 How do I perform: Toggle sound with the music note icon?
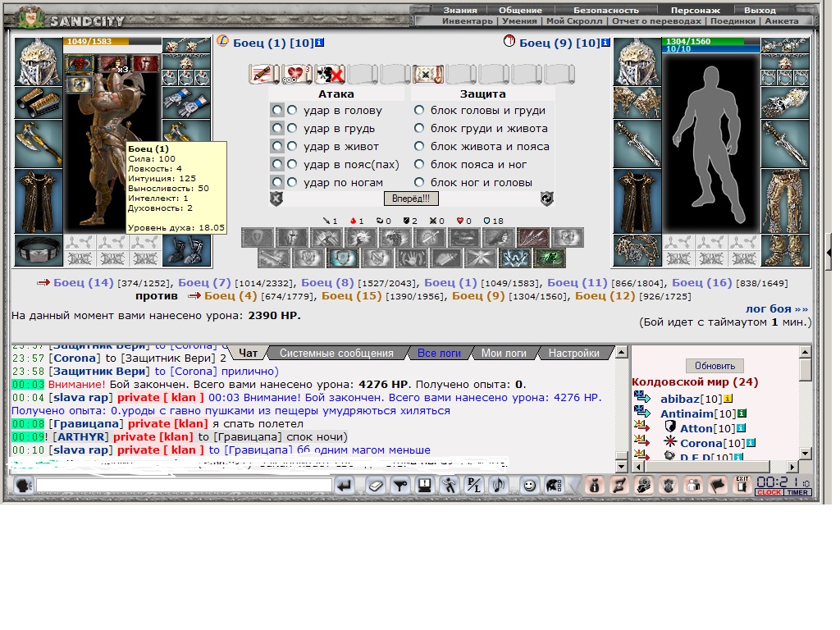click(498, 486)
